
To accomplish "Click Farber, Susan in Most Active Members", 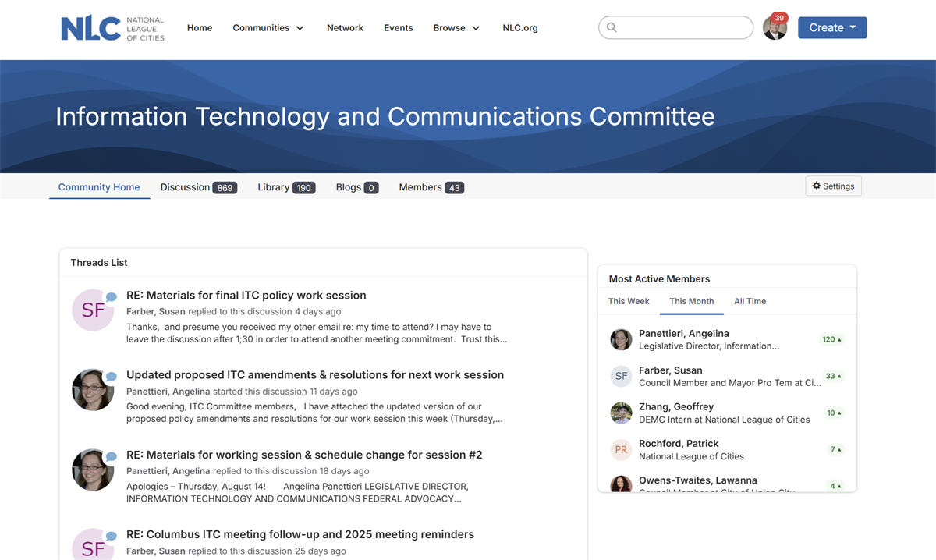I will pos(671,370).
